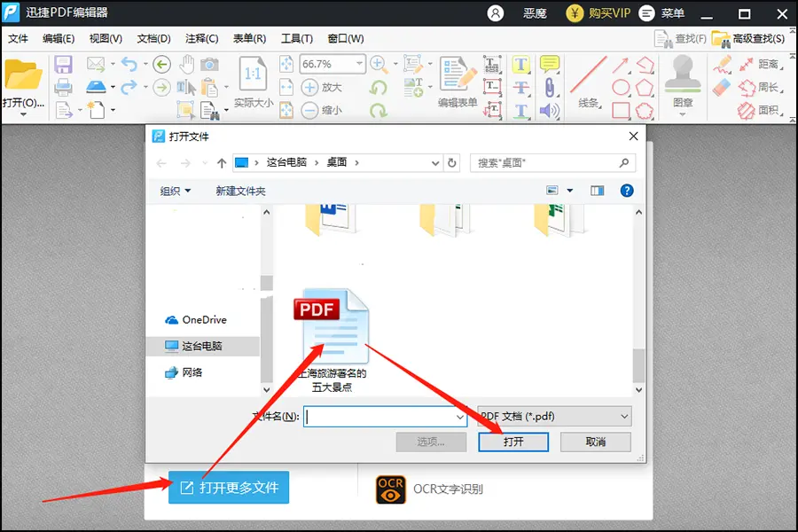Click the 放大 zoom in button
Viewport: 798px width, 532px height.
tap(321, 87)
